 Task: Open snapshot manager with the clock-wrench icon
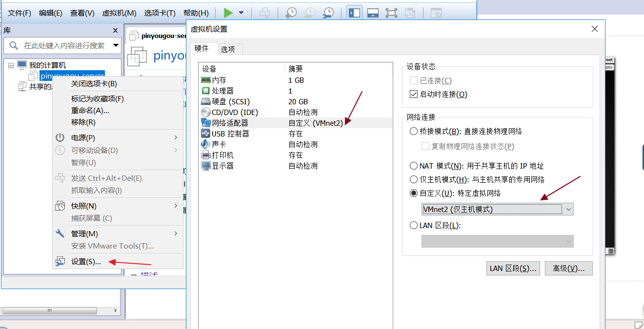328,13
